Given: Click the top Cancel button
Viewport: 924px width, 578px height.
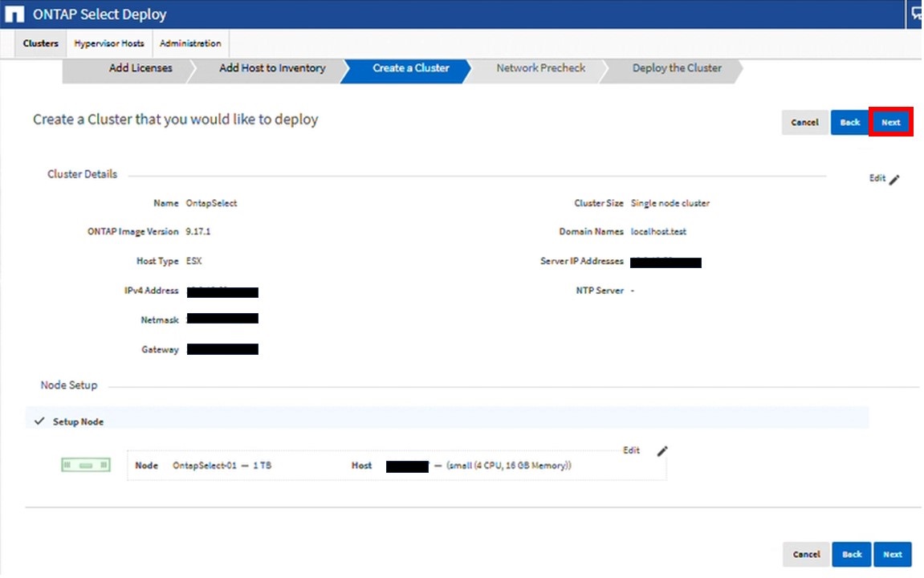Looking at the screenshot, I should tap(804, 123).
